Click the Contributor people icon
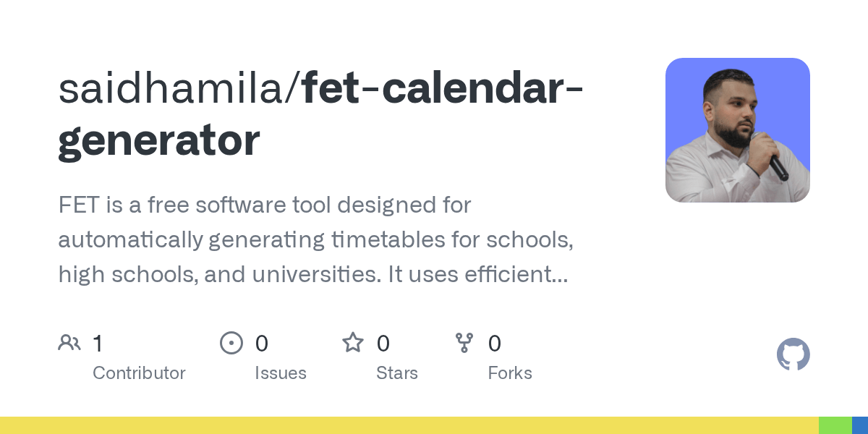The image size is (868, 434). 69,343
